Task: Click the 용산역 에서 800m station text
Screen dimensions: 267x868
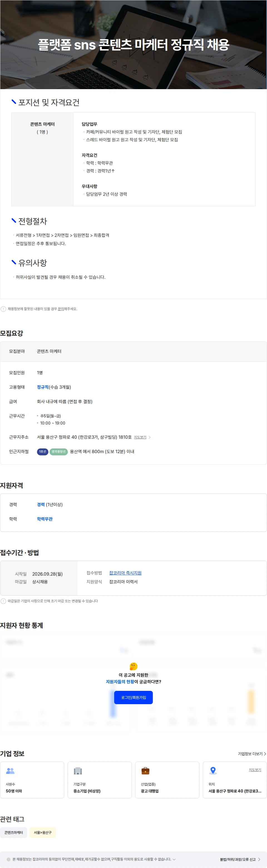Action: click(102, 451)
